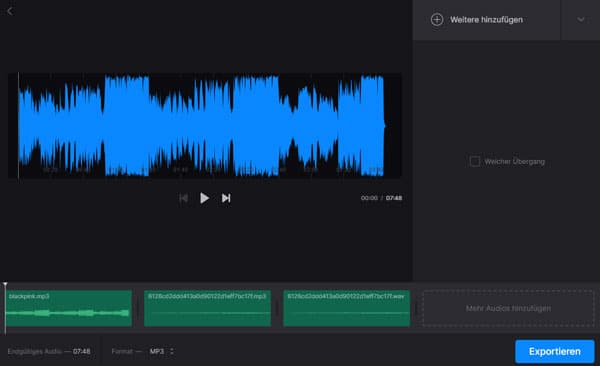Click inside the blue waveform display
The height and width of the screenshot is (366, 600).
(x=205, y=126)
